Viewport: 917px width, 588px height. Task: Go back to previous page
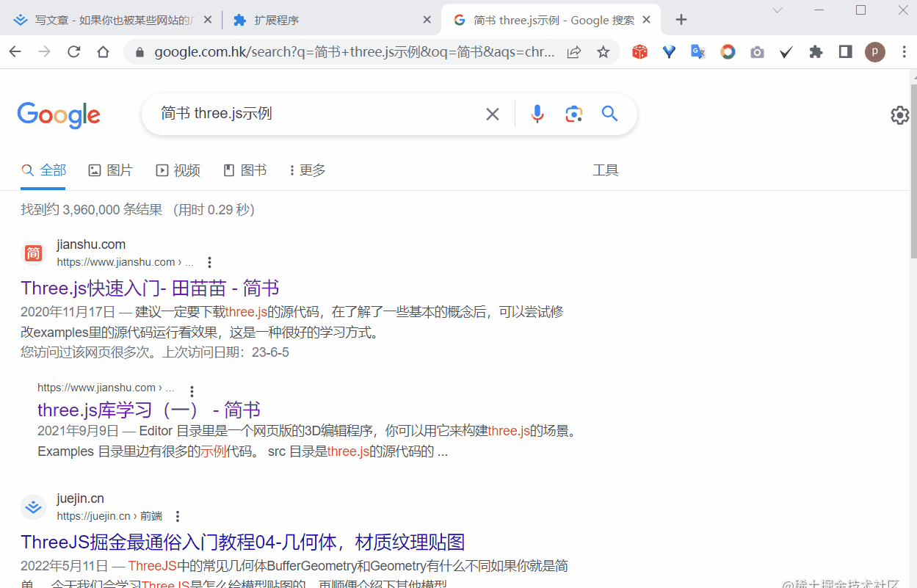tap(15, 52)
